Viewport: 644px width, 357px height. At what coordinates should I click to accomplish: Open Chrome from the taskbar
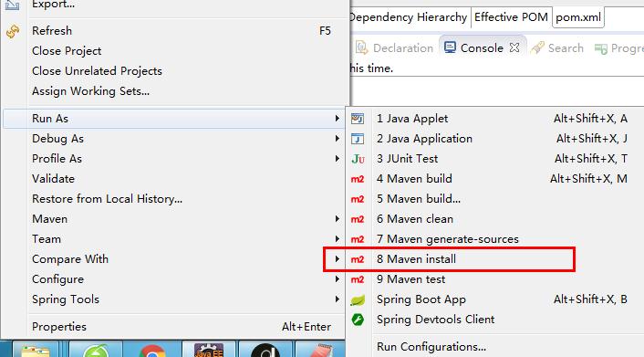(152, 351)
